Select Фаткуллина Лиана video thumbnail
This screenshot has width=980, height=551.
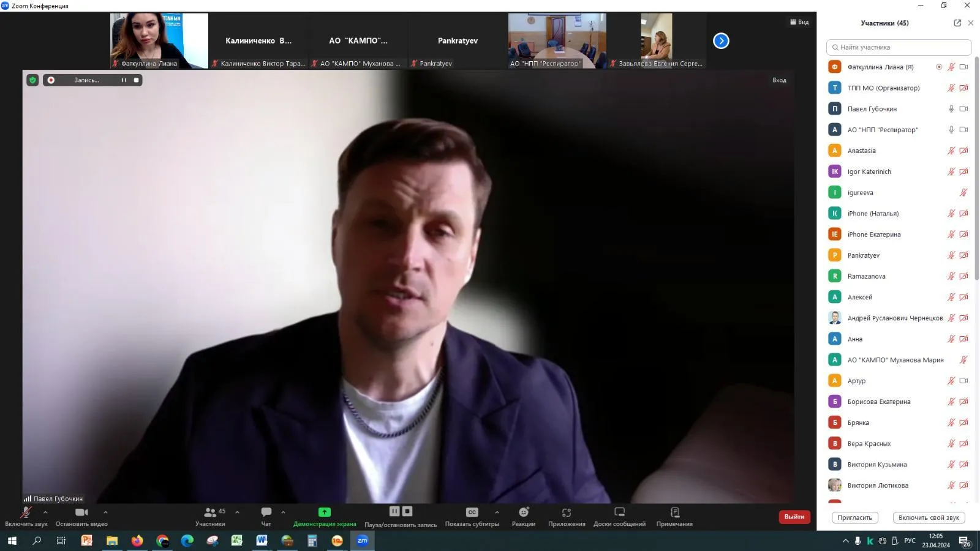click(x=159, y=40)
